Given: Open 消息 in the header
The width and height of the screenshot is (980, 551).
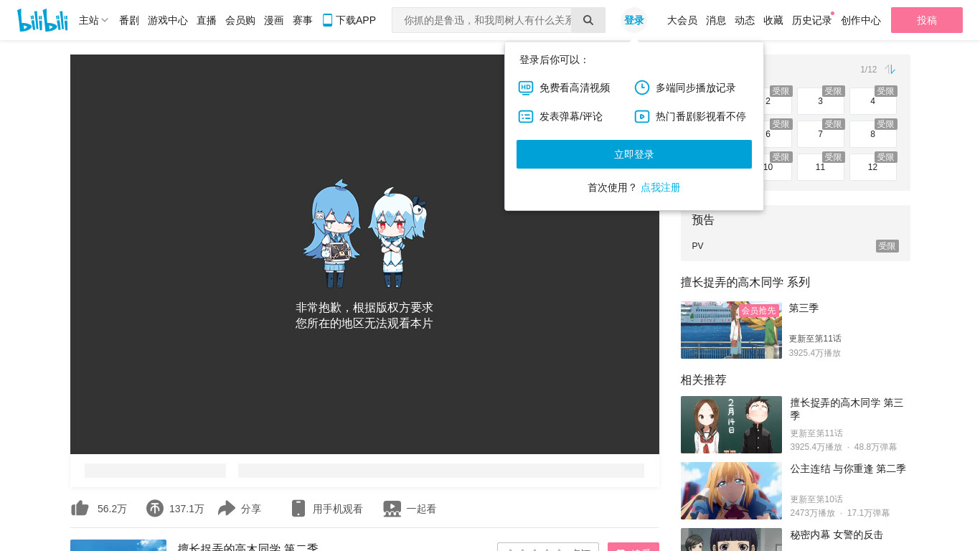Looking at the screenshot, I should coord(716,20).
